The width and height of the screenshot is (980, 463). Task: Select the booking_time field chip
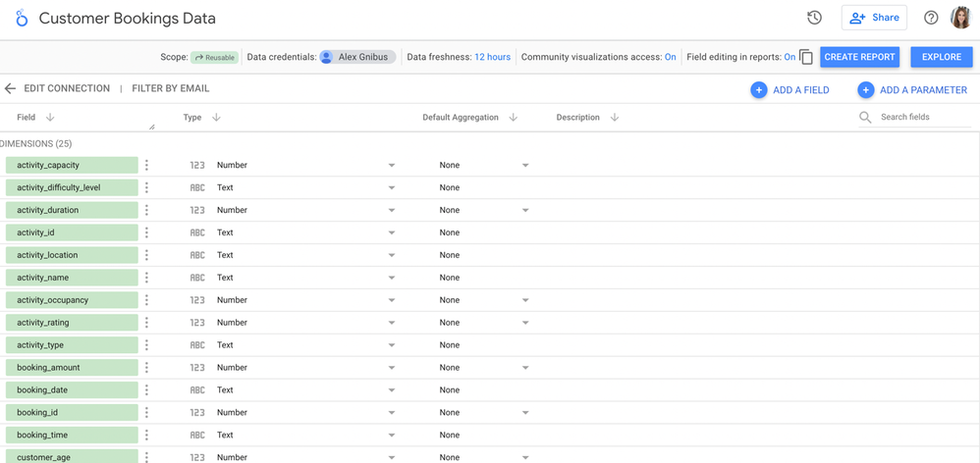(x=72, y=435)
